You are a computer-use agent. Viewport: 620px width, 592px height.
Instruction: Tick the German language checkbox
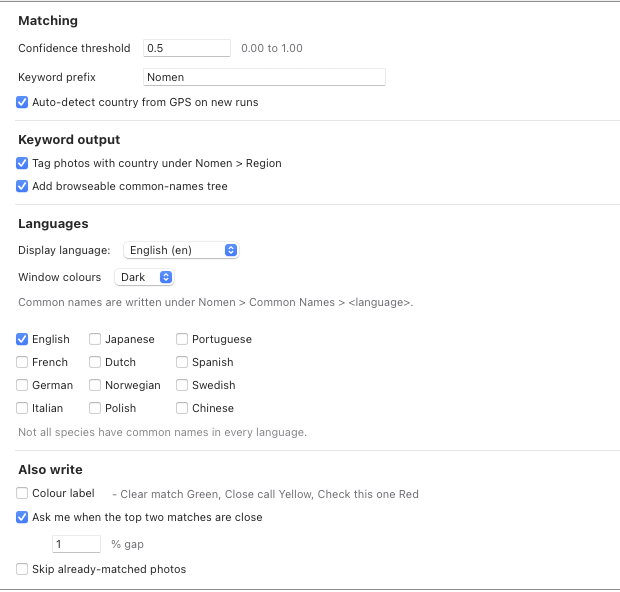click(x=22, y=385)
